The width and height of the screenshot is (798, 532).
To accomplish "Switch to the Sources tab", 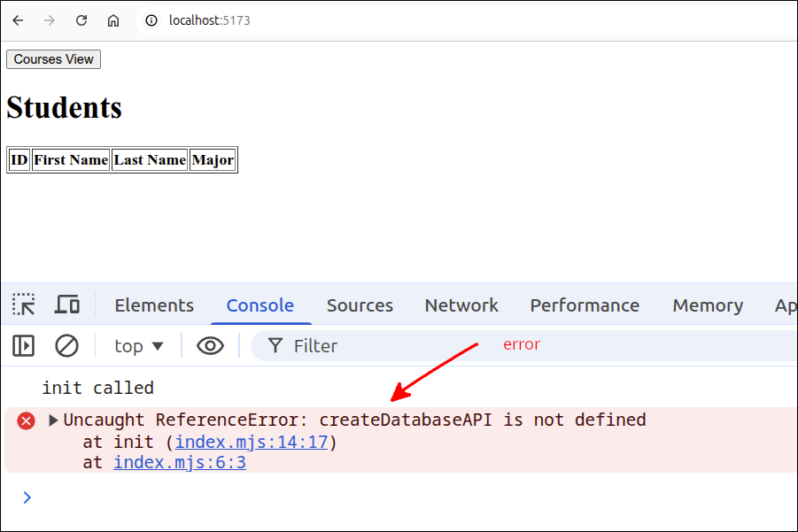I will tap(360, 305).
